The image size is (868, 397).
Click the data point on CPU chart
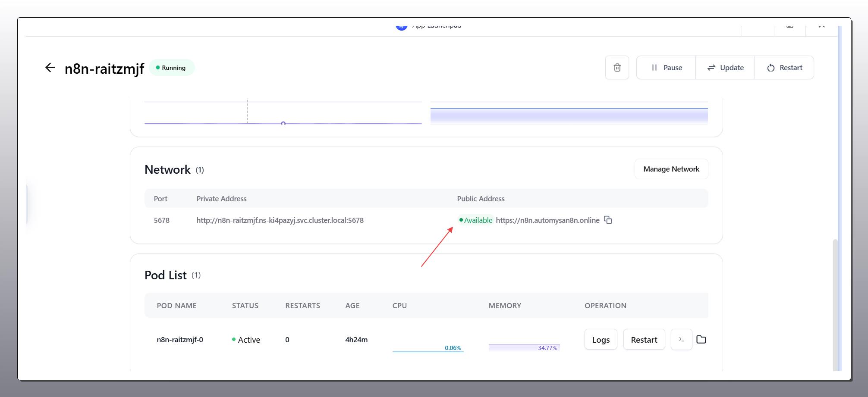pos(283,124)
